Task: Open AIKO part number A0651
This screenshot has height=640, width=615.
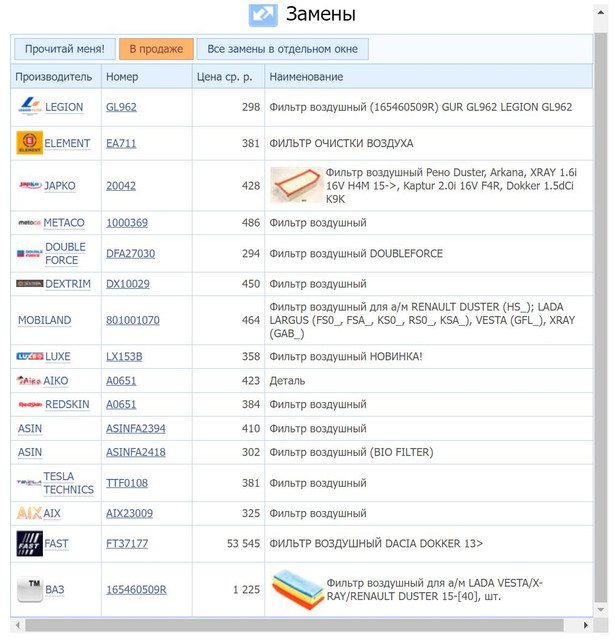Action: (x=121, y=380)
